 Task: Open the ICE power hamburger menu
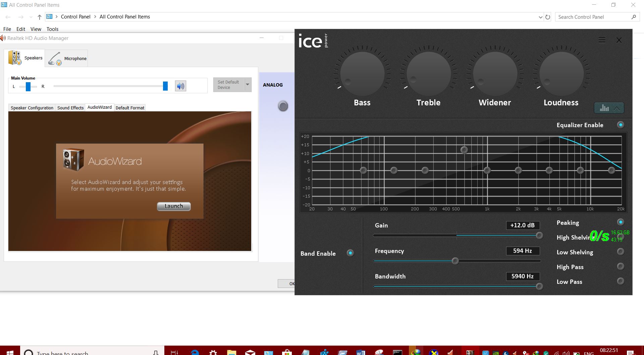(x=602, y=40)
